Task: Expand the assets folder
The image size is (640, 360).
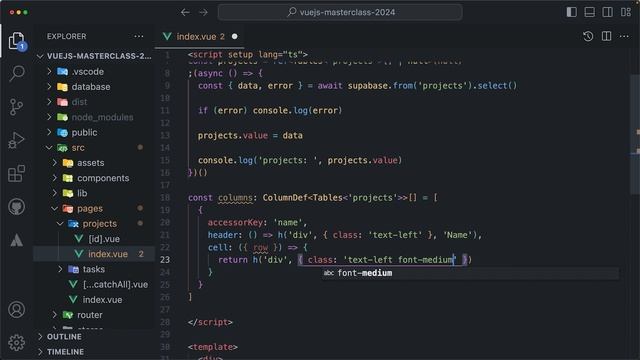Action: (94, 162)
